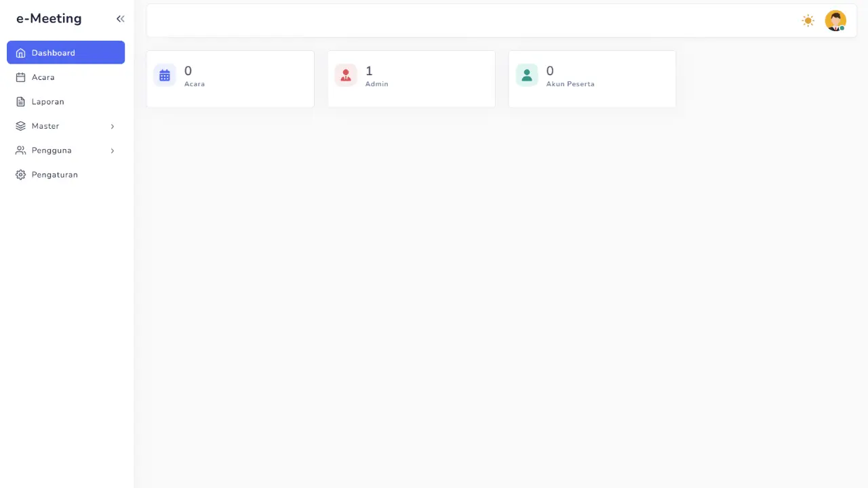
Task: Click the Dashboard home icon
Action: pyautogui.click(x=20, y=53)
